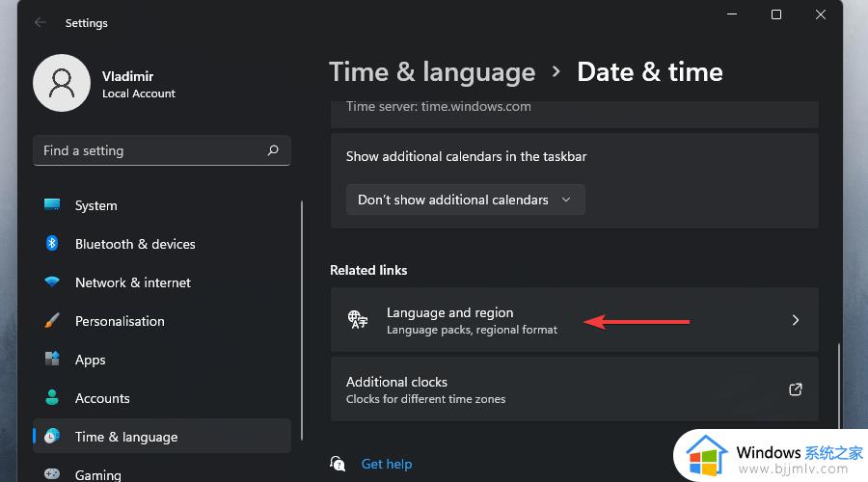Viewport: 868px width, 482px height.
Task: Open the additional calendars dropdown
Action: [465, 200]
